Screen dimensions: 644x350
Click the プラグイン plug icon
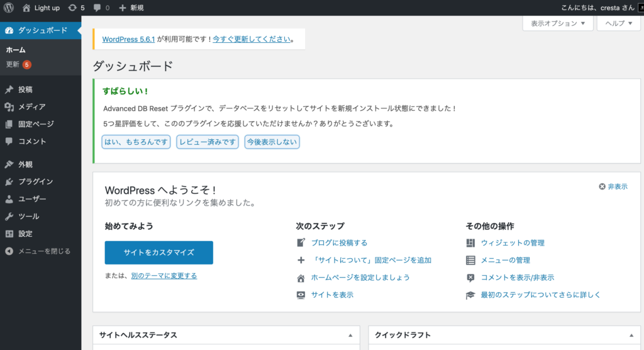click(x=9, y=182)
